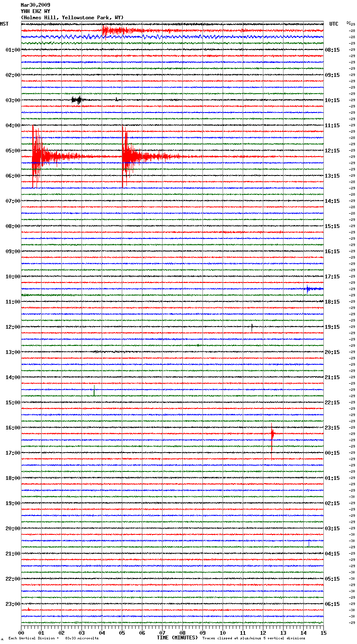The image size is (357, 644).
Task: Select the 23:00 MST hour label
Action: [x=13, y=604]
